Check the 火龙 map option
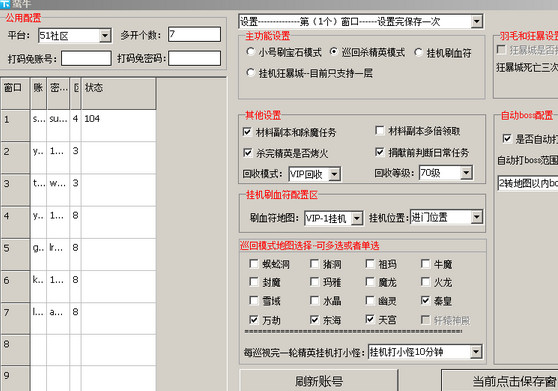 [425, 282]
